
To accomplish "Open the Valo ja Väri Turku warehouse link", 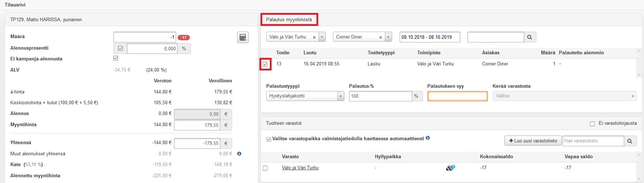I will (x=300, y=168).
